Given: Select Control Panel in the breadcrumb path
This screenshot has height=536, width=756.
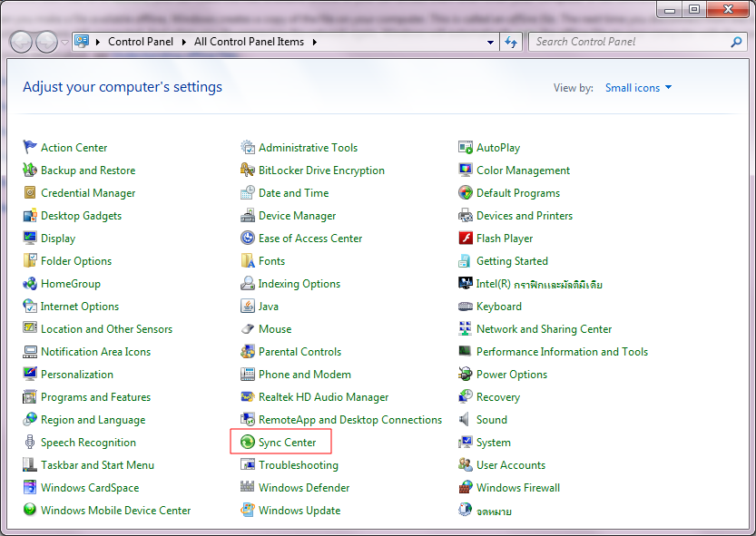Looking at the screenshot, I should [140, 42].
